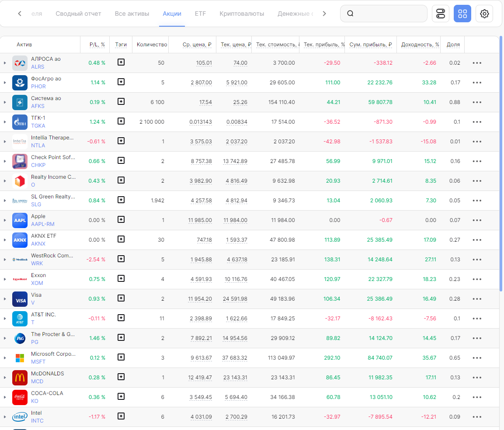Switch to the list layout view icon
Image resolution: width=504 pixels, height=430 pixels.
pos(440,14)
